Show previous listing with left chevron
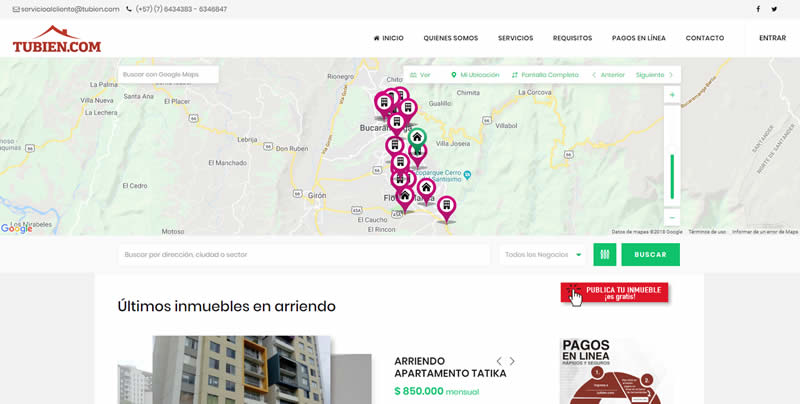Viewport: 800px width, 404px height. coord(499,361)
